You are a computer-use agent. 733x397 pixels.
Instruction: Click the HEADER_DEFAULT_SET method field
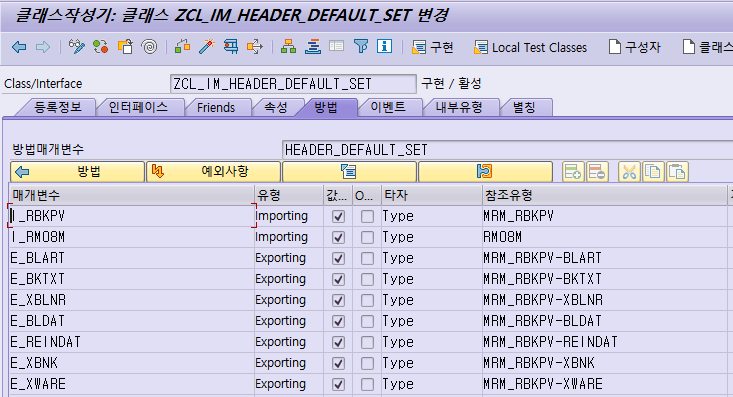point(508,150)
